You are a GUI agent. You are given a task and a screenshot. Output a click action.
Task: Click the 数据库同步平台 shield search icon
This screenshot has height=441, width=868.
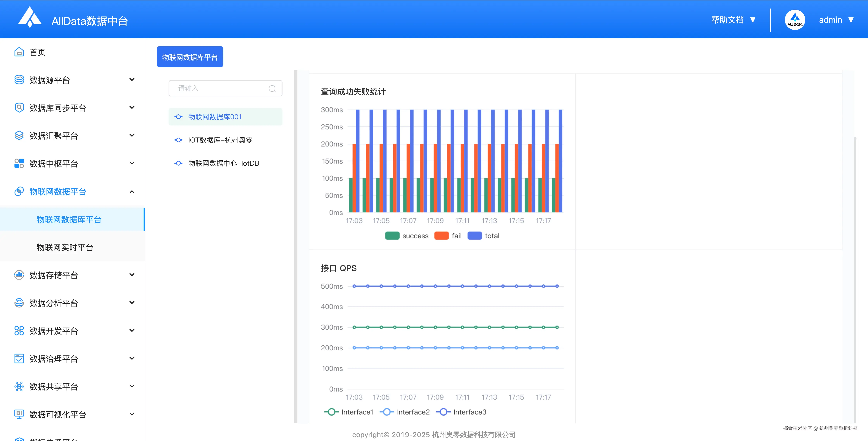coord(19,108)
